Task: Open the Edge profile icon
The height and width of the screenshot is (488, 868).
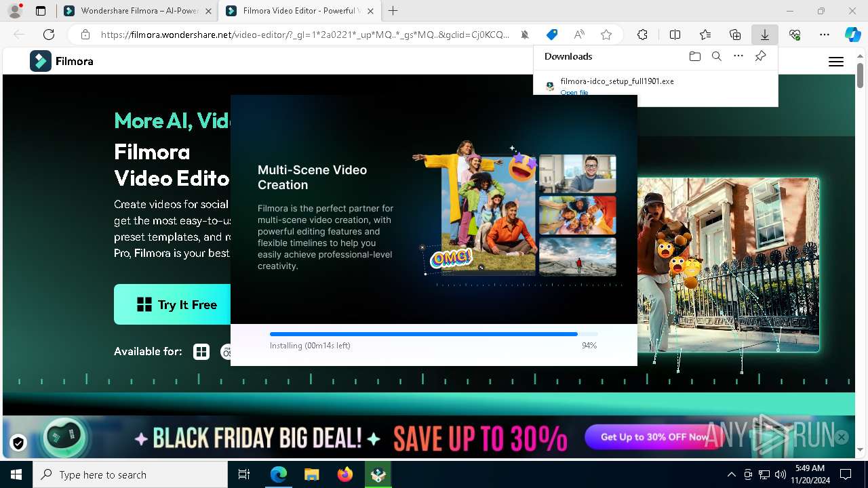Action: (x=15, y=11)
